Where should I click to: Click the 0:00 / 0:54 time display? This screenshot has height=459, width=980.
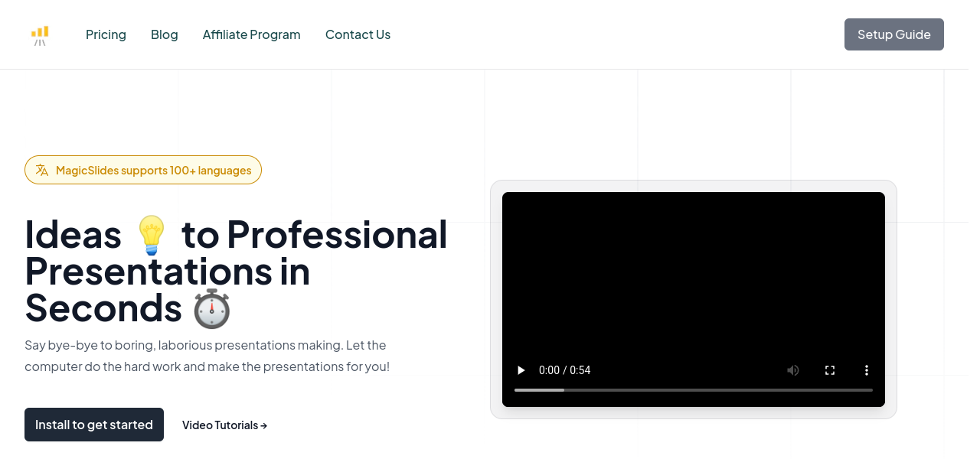click(x=564, y=370)
